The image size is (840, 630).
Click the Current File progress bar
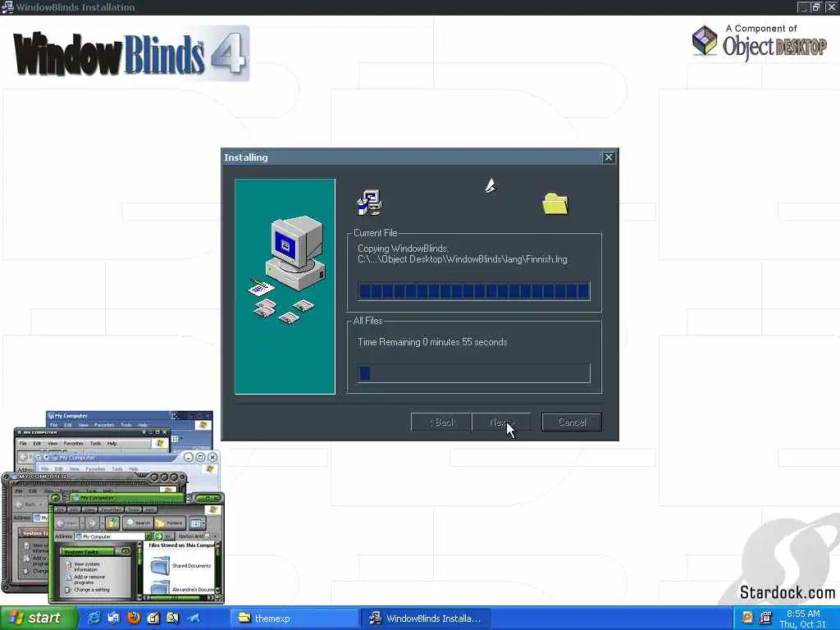(x=474, y=291)
